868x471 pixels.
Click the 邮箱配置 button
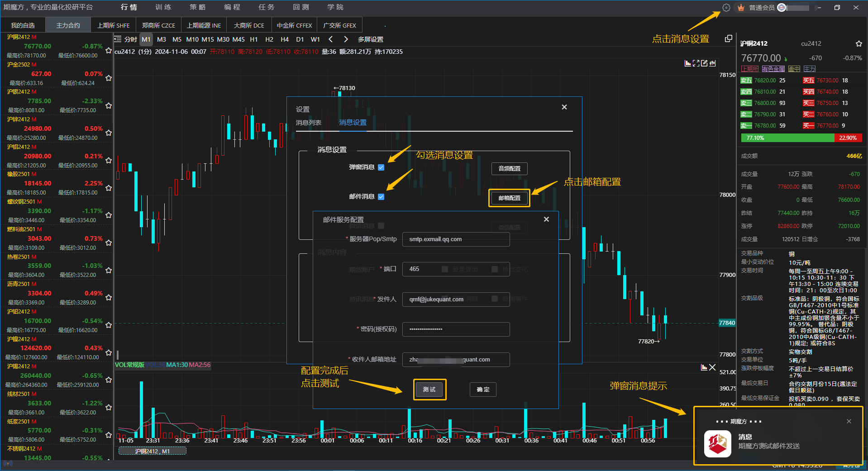click(510, 198)
